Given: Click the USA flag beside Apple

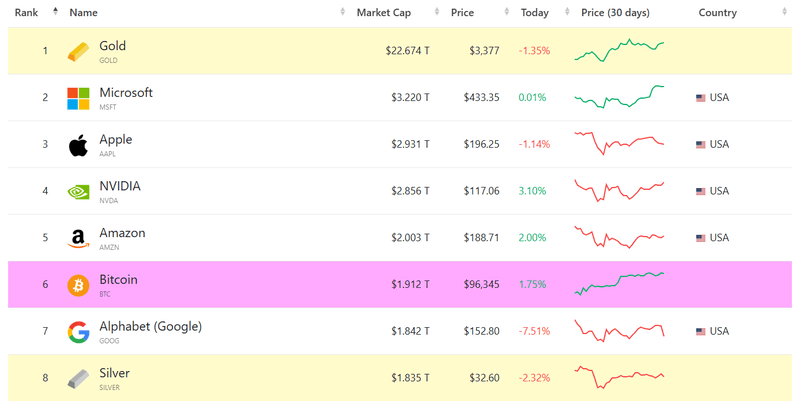Looking at the screenshot, I should tap(701, 145).
